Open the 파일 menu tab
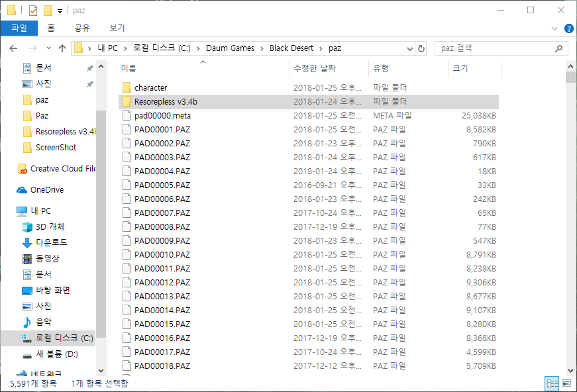This screenshot has width=577, height=392. 19,28
